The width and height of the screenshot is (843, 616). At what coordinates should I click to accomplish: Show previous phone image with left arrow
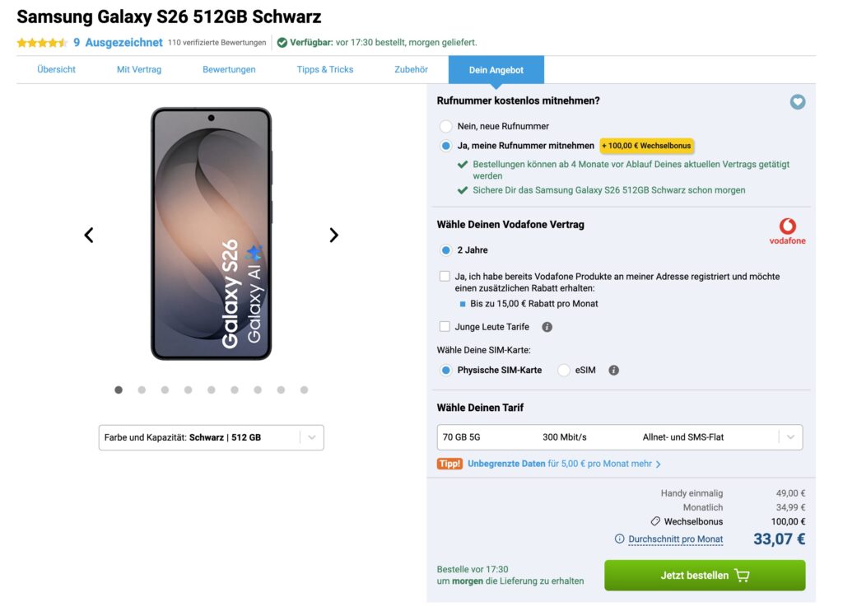click(89, 235)
